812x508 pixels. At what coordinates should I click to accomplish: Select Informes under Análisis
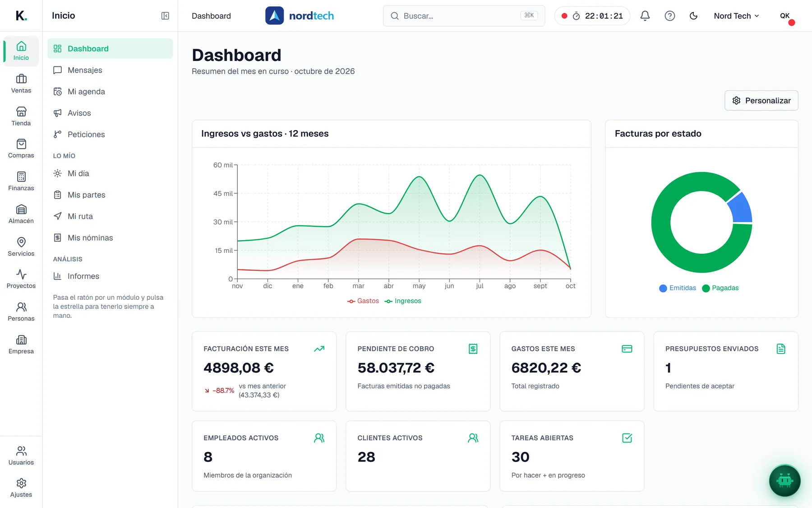point(110,276)
